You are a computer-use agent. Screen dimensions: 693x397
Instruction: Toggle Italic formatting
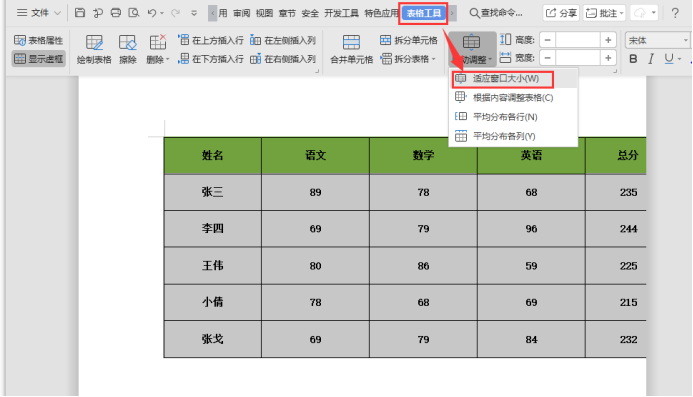pyautogui.click(x=651, y=59)
